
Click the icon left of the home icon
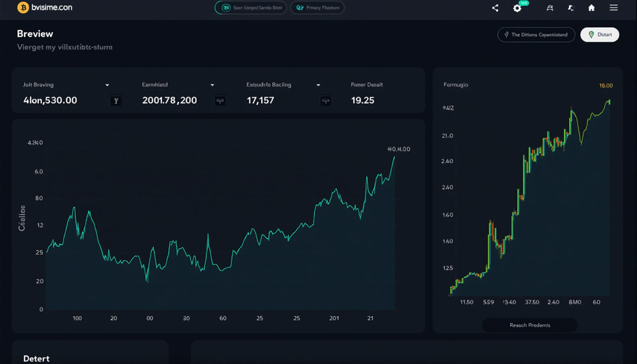(x=571, y=8)
